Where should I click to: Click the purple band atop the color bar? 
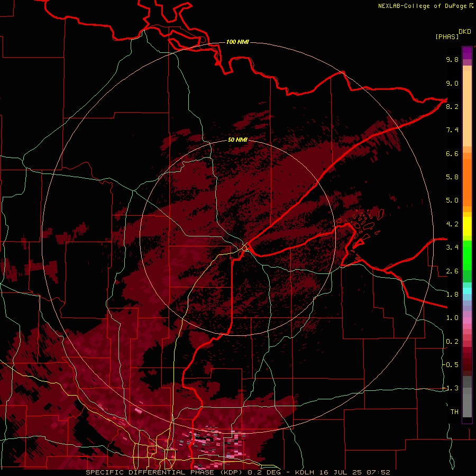tap(467, 53)
